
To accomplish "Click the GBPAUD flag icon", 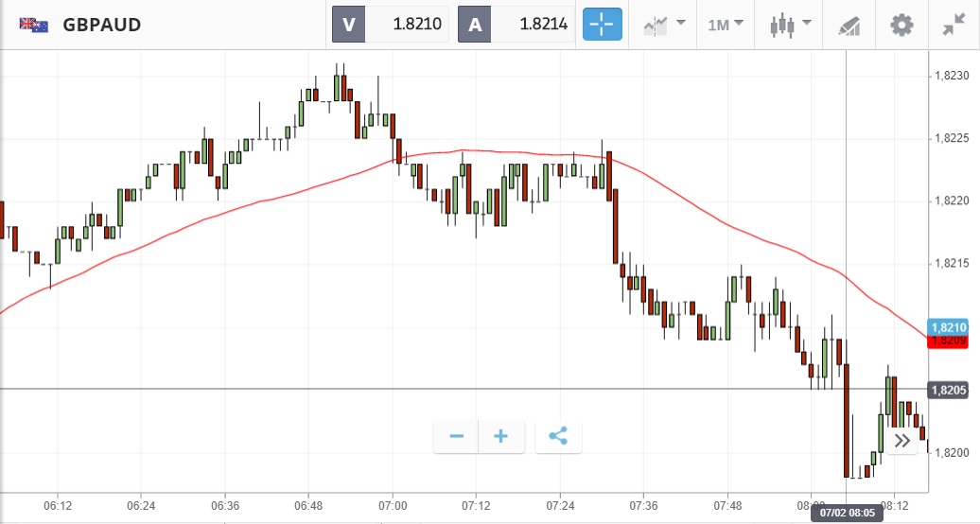I will coord(34,25).
